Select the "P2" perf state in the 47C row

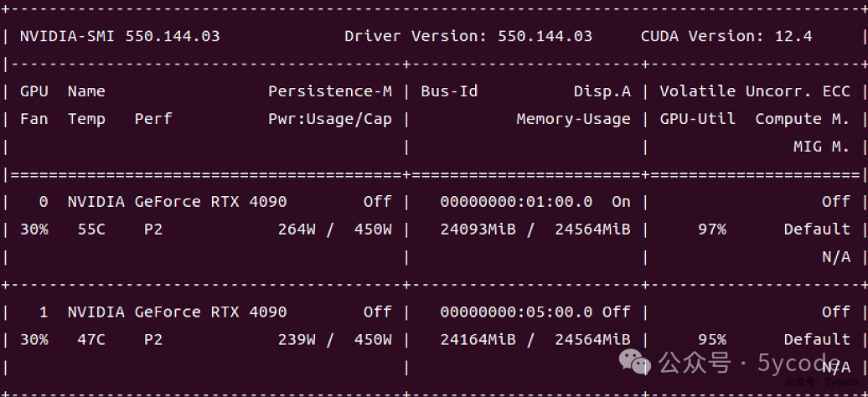pyautogui.click(x=153, y=339)
